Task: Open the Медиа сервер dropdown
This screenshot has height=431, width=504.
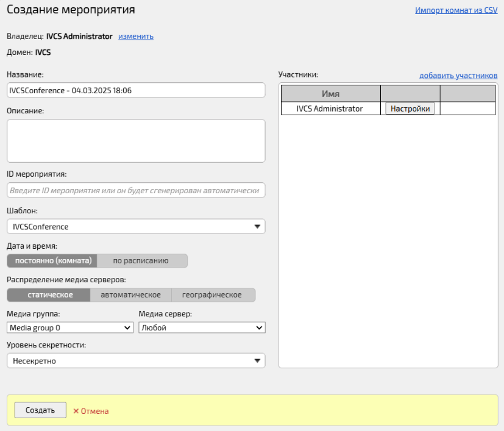Action: [x=202, y=328]
